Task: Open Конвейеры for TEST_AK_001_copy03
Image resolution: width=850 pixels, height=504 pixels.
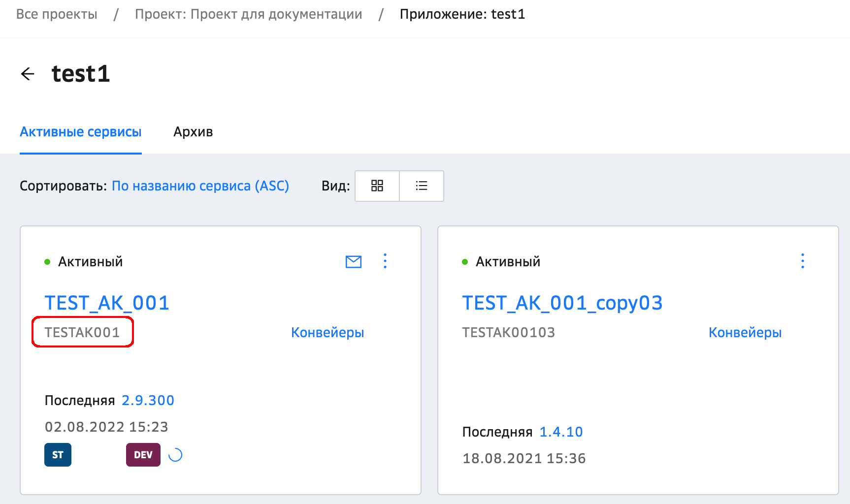Action: [745, 332]
